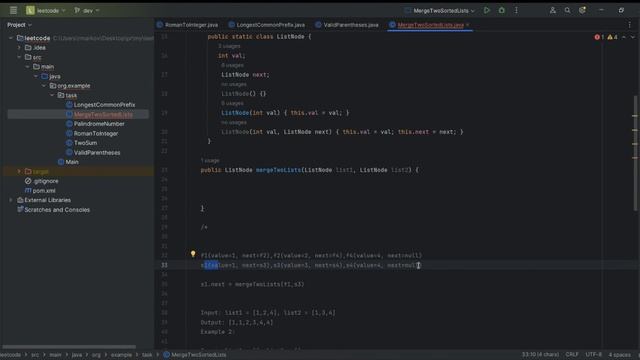Click the project panel horizontal scrollbar

tap(69, 347)
